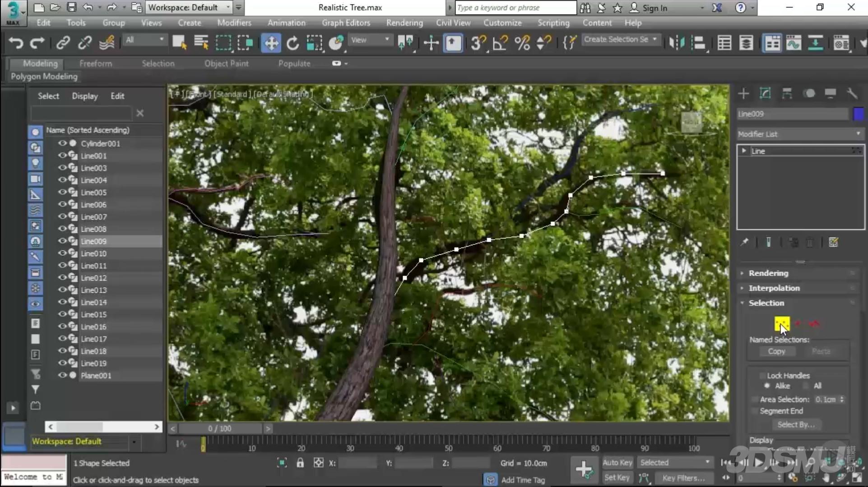The width and height of the screenshot is (868, 487).
Task: Open the Graph Editors menu
Action: click(x=346, y=23)
